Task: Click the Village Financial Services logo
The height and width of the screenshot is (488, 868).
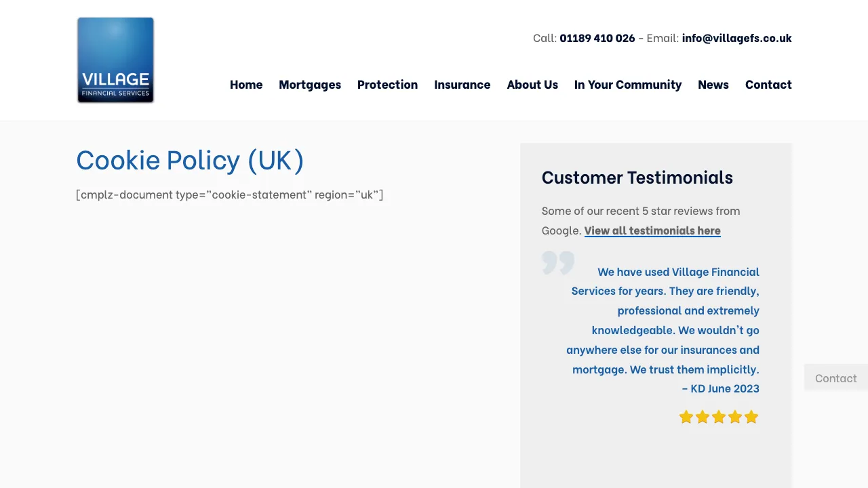Action: (115, 60)
